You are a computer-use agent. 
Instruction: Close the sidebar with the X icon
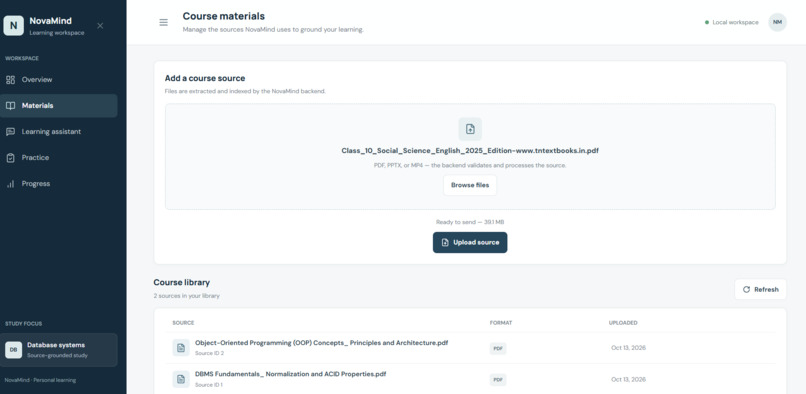tap(100, 26)
